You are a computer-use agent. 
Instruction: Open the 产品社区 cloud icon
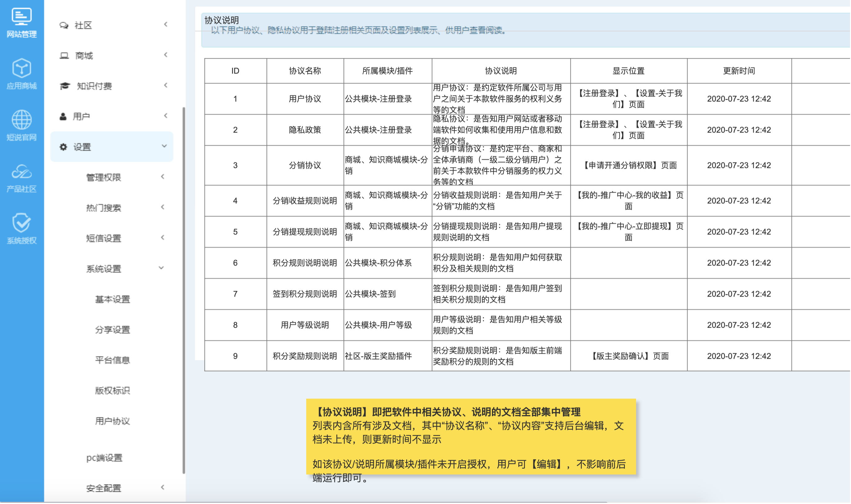tap(21, 172)
